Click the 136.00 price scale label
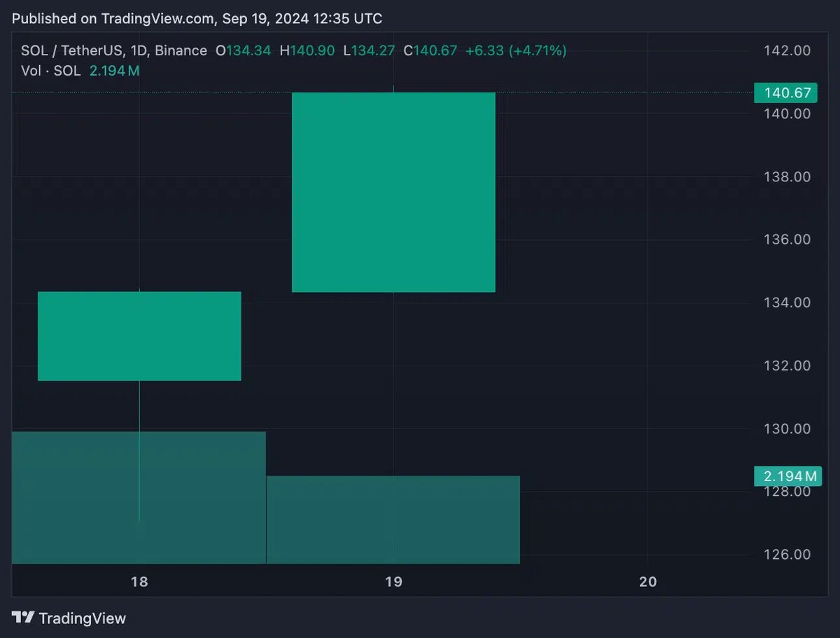Screen dimensions: 840x638 [787, 240]
